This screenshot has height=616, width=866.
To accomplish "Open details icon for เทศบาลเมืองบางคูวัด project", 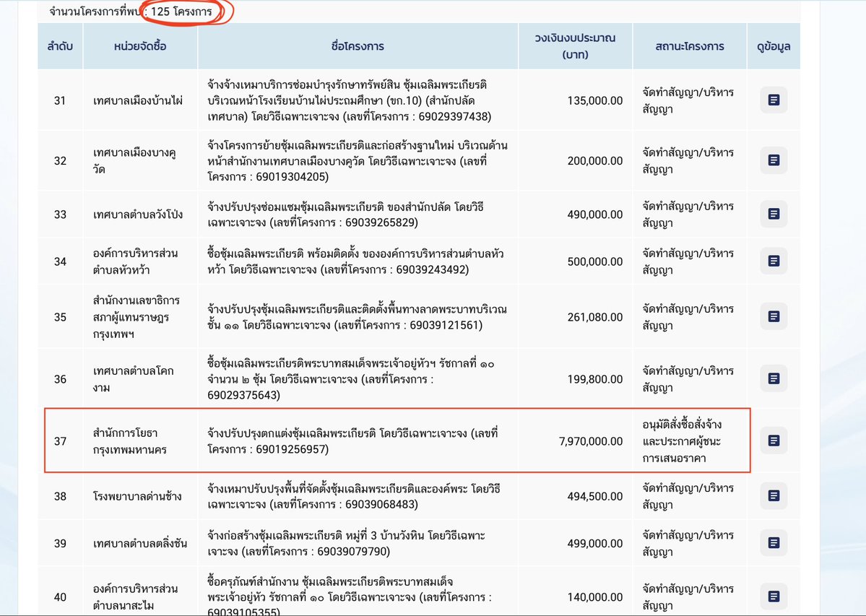I will tap(774, 160).
